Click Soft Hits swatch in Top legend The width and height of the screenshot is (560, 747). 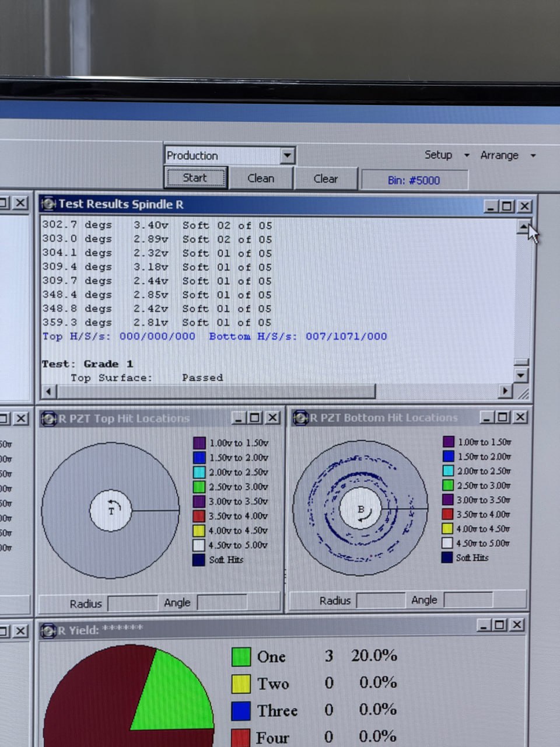199,560
